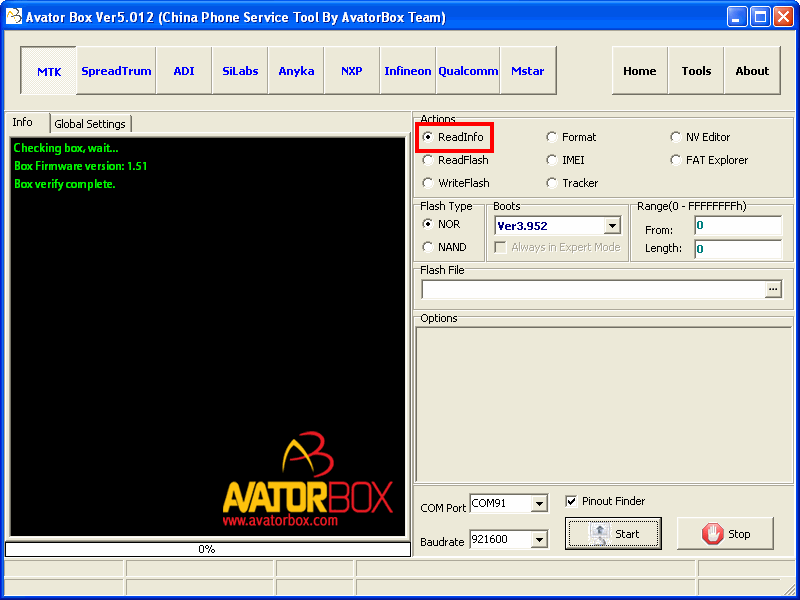This screenshot has width=800, height=600.
Task: Choose the NV Editor action
Action: (700, 137)
